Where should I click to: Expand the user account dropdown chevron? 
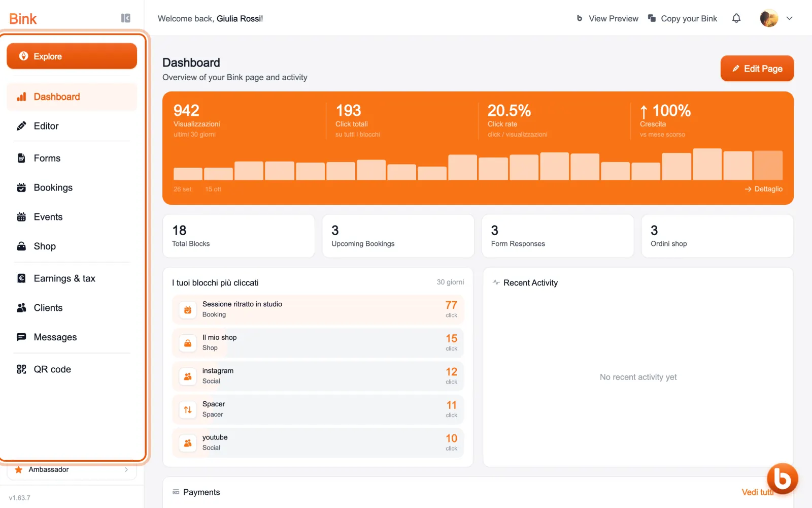click(790, 18)
